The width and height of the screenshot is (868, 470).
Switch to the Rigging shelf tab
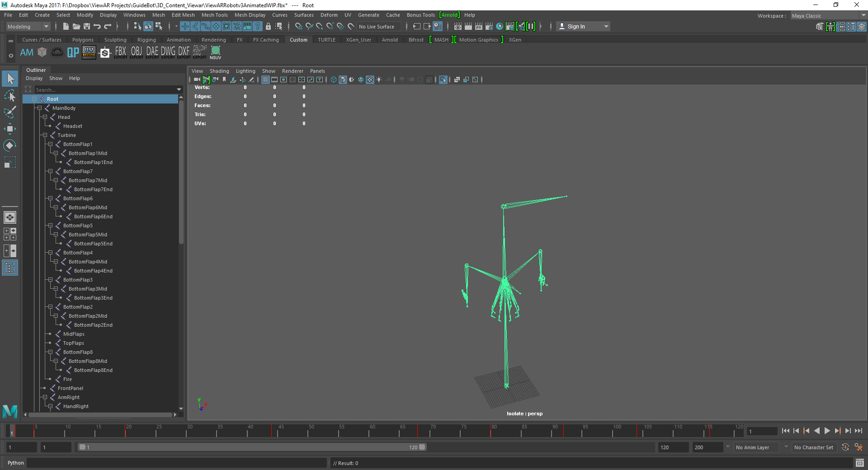(x=146, y=40)
